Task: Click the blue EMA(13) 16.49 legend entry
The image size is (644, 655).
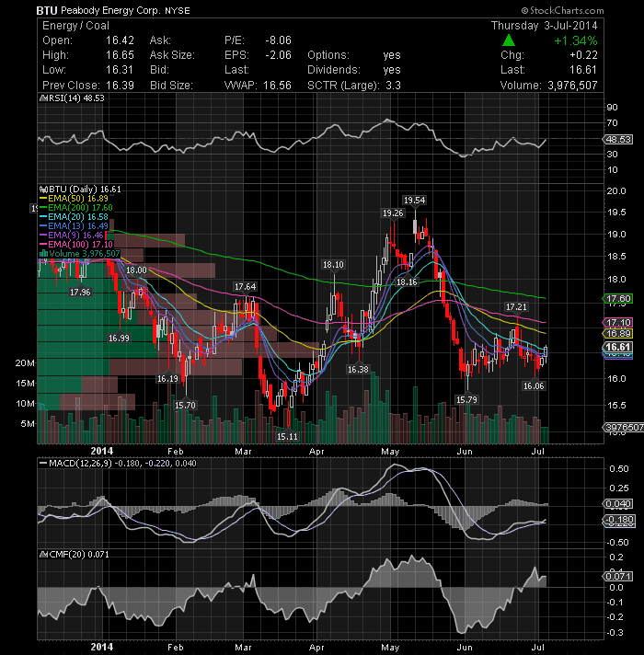Action: pos(75,226)
